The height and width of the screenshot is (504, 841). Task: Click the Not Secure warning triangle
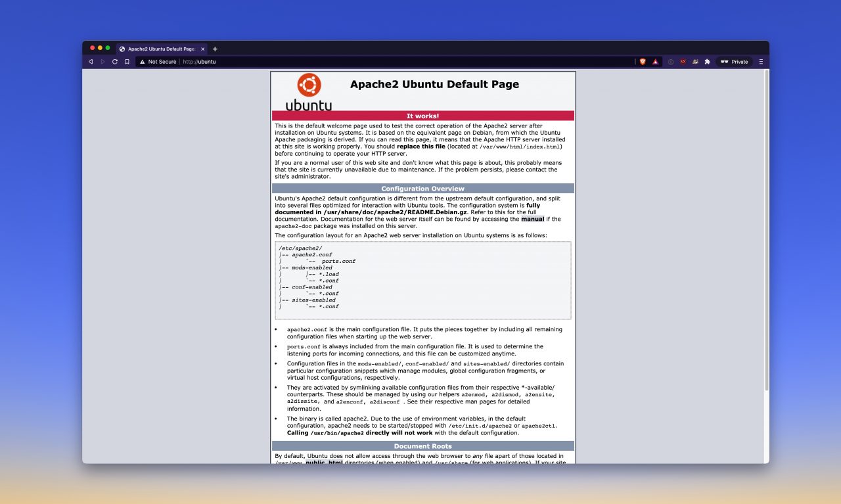point(142,62)
